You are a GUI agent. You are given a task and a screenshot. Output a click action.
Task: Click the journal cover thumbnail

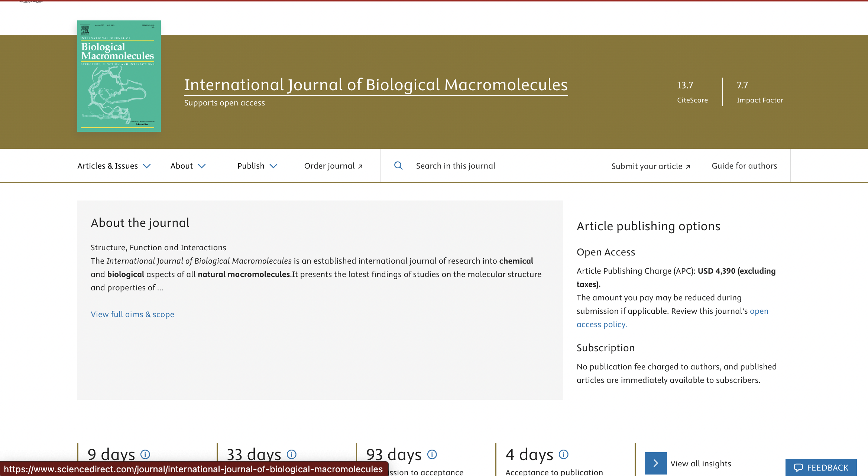pyautogui.click(x=119, y=76)
